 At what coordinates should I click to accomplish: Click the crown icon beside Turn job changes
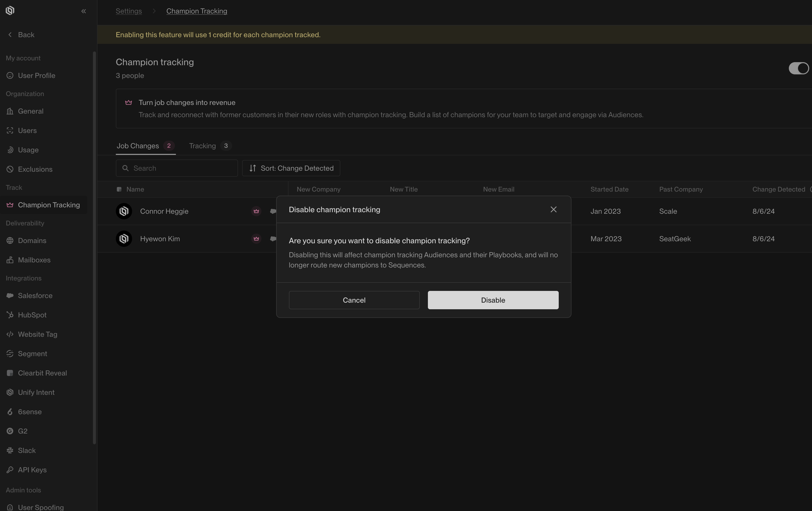pyautogui.click(x=129, y=102)
